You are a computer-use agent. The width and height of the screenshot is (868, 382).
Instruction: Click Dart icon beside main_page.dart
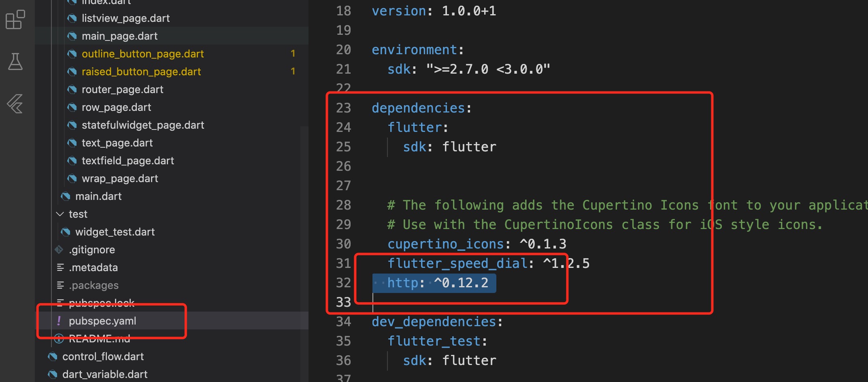[72, 36]
